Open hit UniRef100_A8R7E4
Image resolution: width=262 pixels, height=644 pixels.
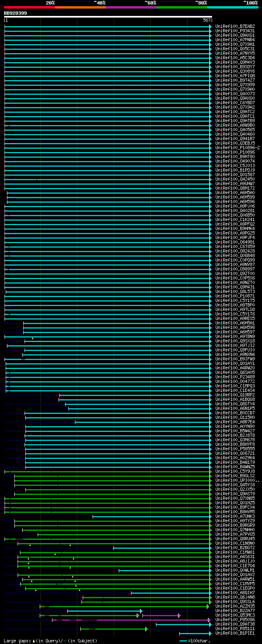pos(235,422)
